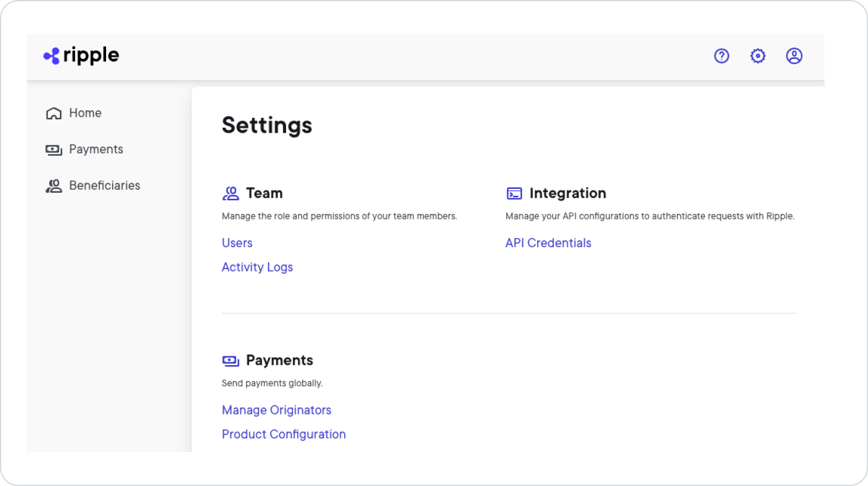Open Product Configuration

tap(284, 434)
